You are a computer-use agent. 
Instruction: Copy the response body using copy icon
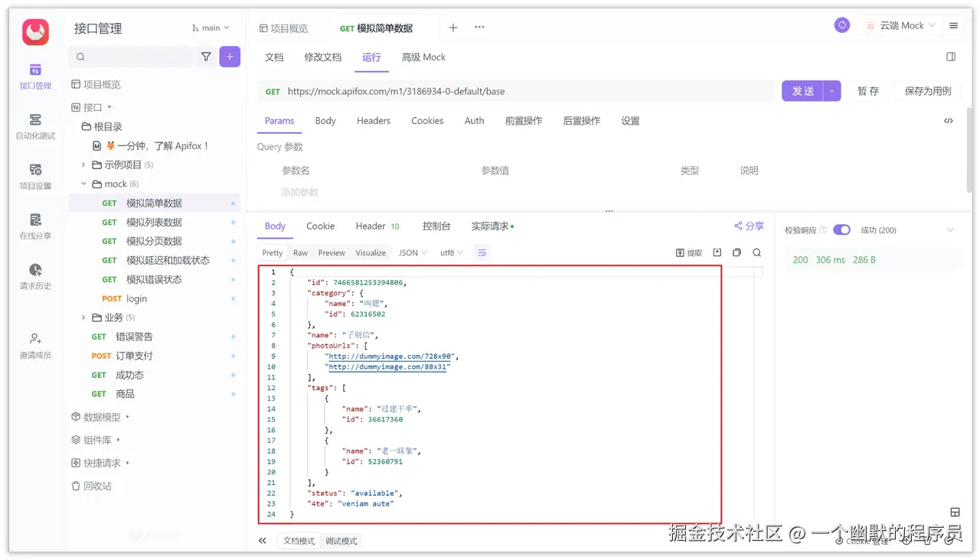737,252
